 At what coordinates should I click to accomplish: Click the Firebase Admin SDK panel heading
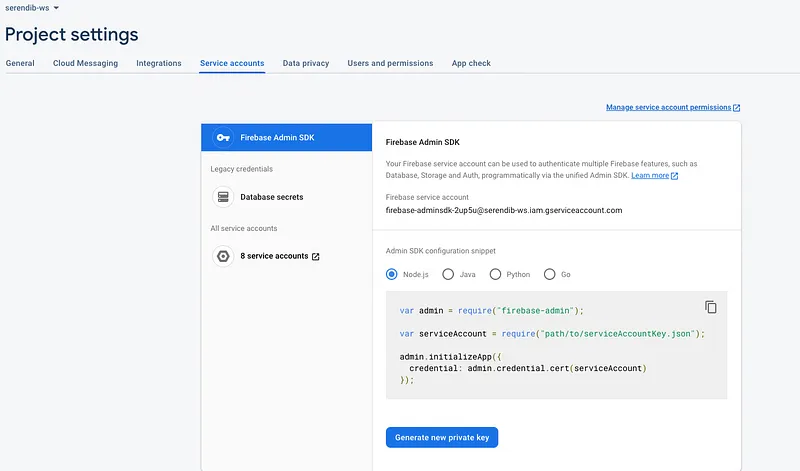pyautogui.click(x=422, y=142)
